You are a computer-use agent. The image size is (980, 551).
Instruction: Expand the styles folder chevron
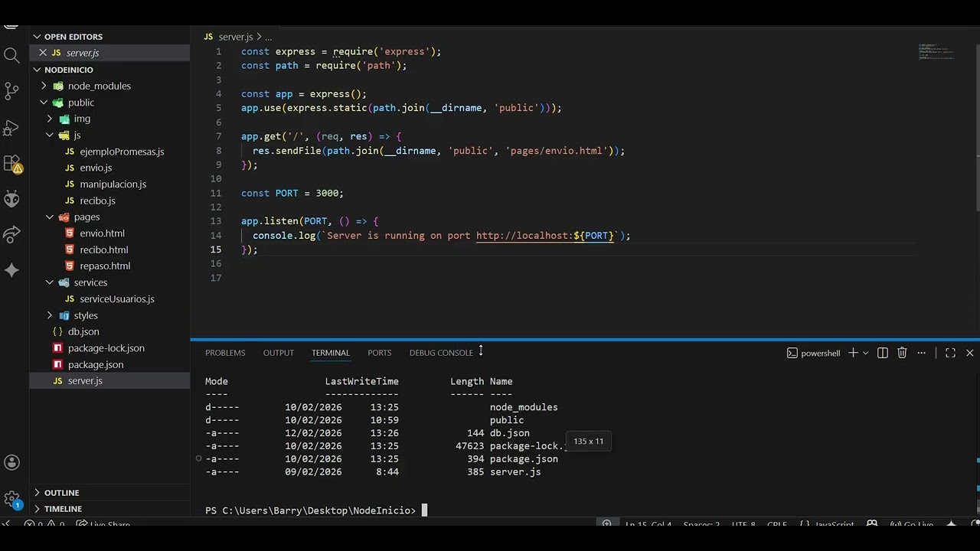[x=50, y=315]
